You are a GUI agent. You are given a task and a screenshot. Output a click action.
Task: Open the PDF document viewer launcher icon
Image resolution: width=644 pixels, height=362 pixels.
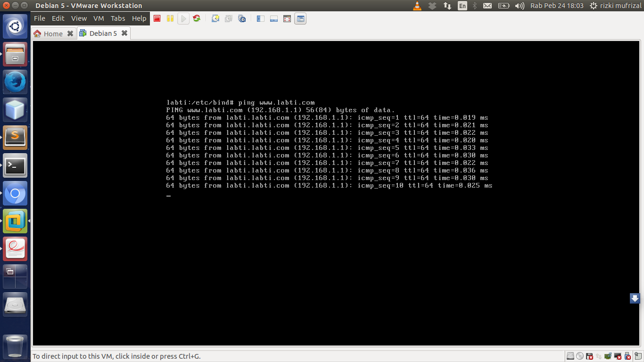(15, 249)
